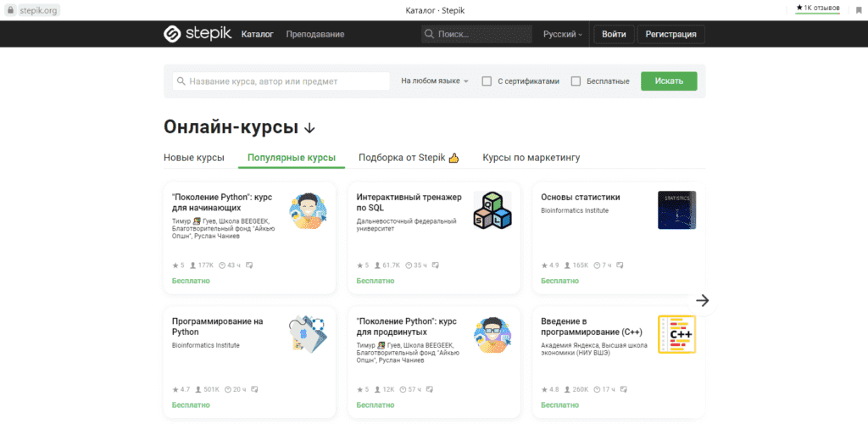Enable the С сертификатами checkbox
Viewport: 868px width, 424px height.
click(487, 81)
